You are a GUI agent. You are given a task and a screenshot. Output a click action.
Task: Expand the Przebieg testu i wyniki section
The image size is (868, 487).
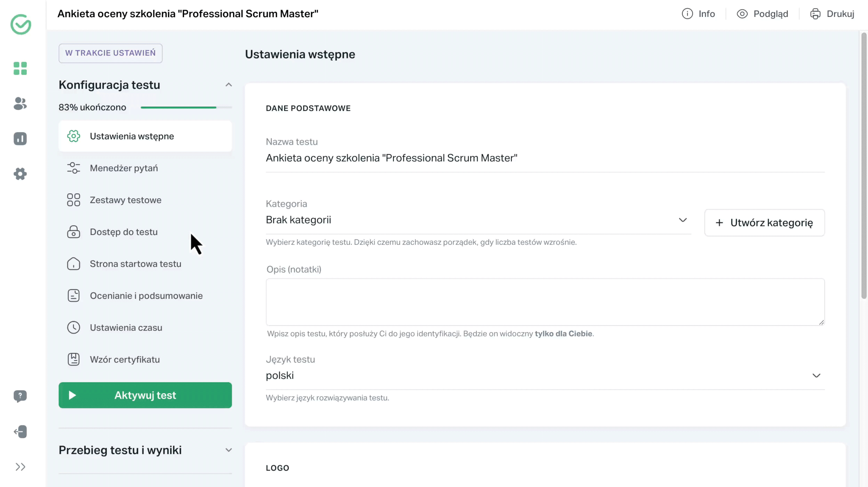coord(229,450)
